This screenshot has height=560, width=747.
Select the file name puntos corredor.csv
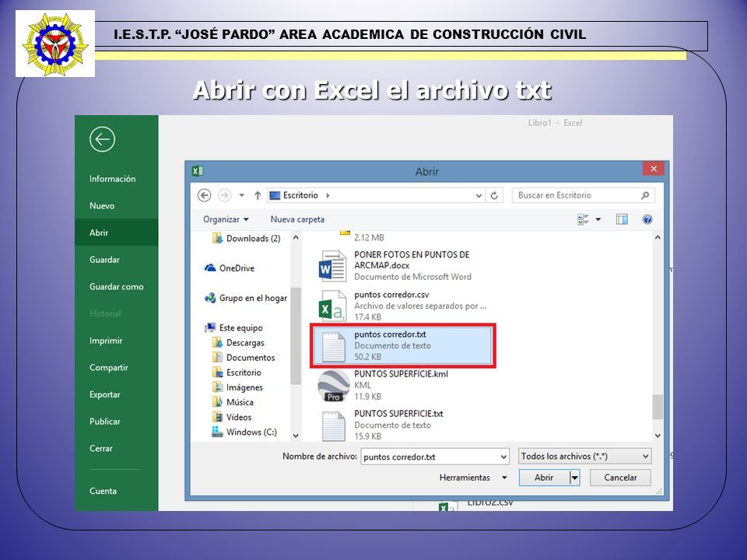[x=391, y=294]
